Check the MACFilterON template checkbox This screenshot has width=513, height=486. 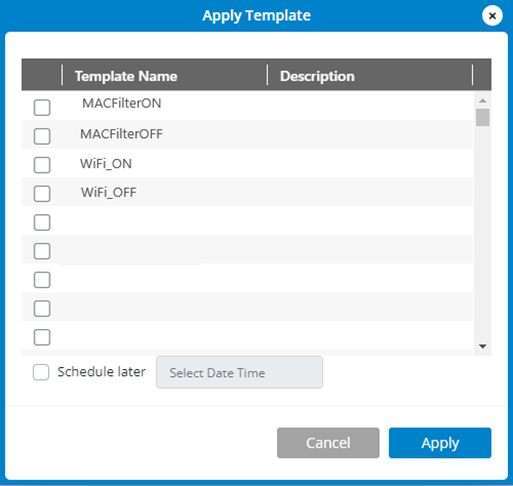click(x=42, y=108)
